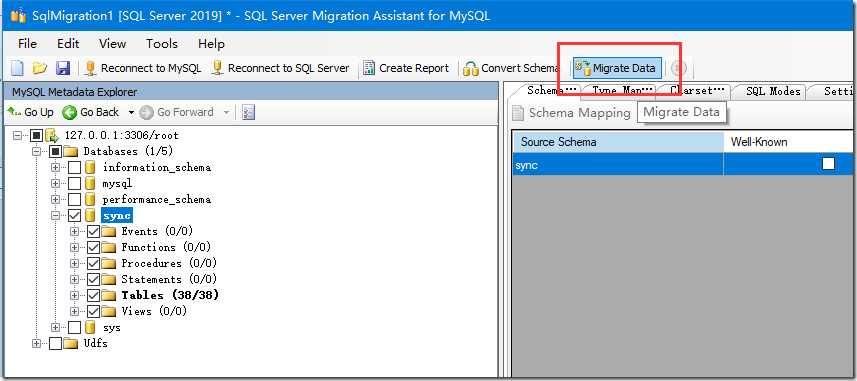
Task: Expand the sys database node
Action: click(x=55, y=327)
